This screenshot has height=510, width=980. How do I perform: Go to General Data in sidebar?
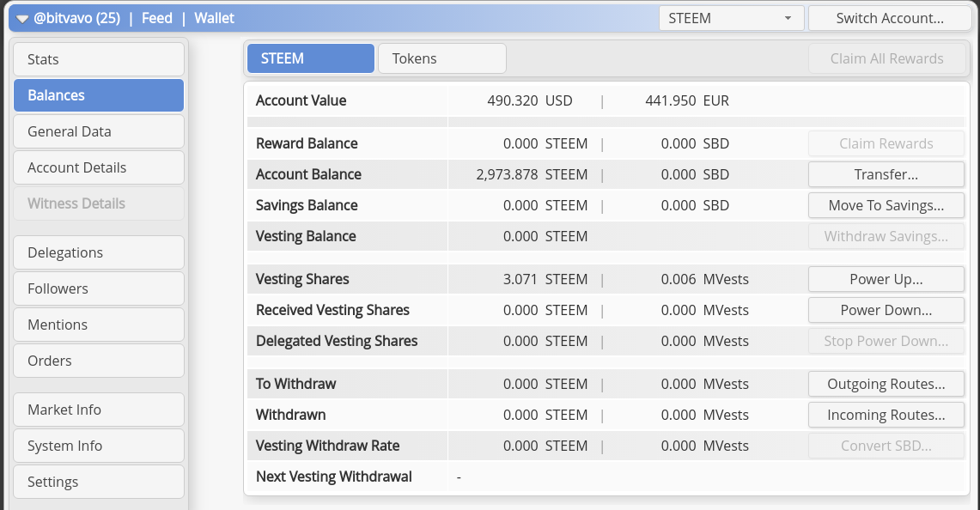(x=99, y=131)
